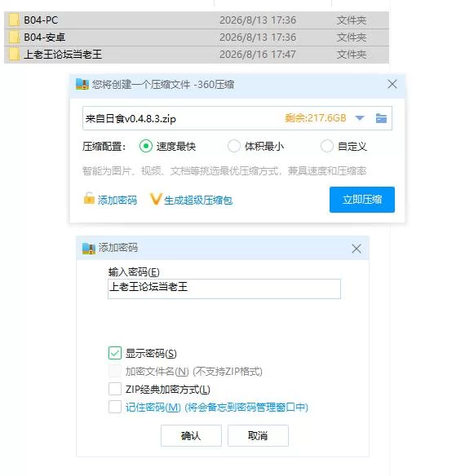This screenshot has width=465, height=476.
Task: Click the lock icon next to 添加密码
Action: tap(89, 199)
